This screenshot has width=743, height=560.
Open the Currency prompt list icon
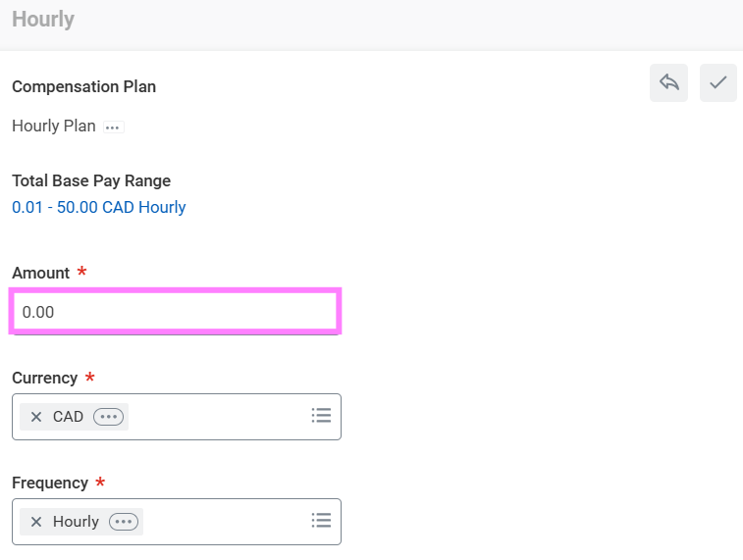321,416
